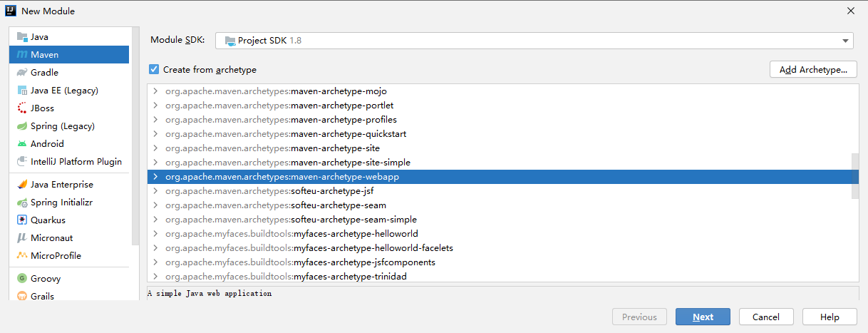Click the archetype list vertical scrollbar

pyautogui.click(x=854, y=176)
